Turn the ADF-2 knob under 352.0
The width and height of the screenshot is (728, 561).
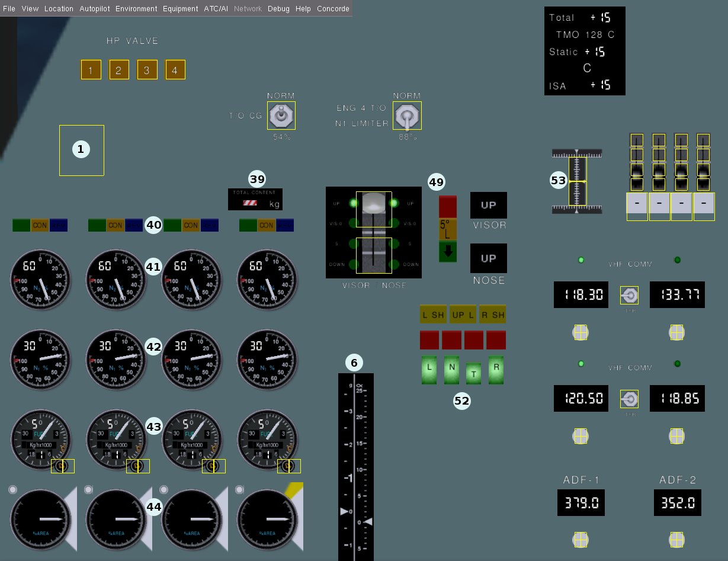click(x=676, y=540)
